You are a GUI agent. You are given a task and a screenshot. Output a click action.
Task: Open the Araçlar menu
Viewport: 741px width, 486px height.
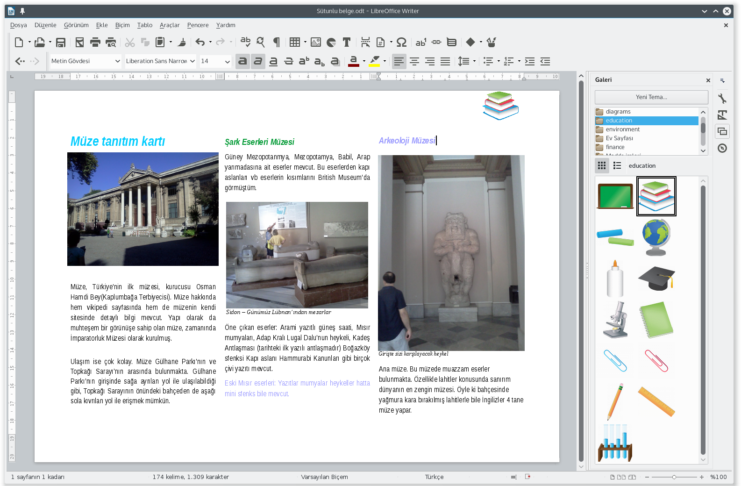(x=169, y=24)
